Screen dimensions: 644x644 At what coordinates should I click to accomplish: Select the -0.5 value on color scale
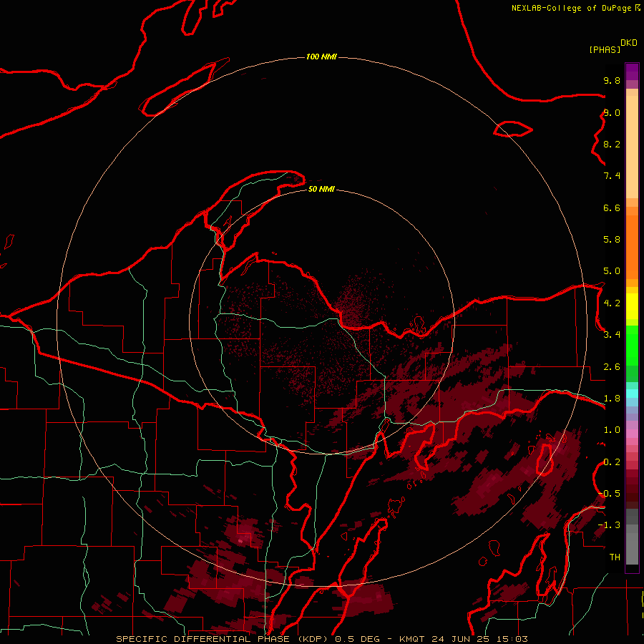coord(610,493)
